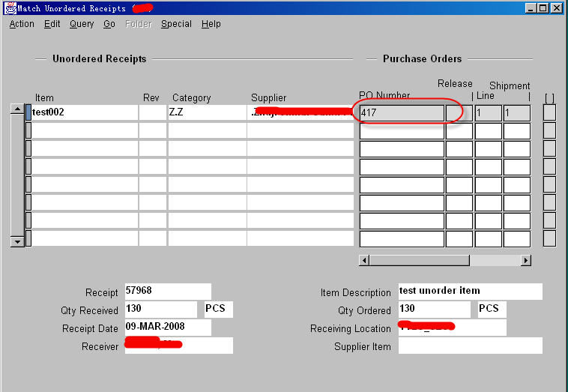
Task: Click the Item Description field test unorder item
Action: 470,292
